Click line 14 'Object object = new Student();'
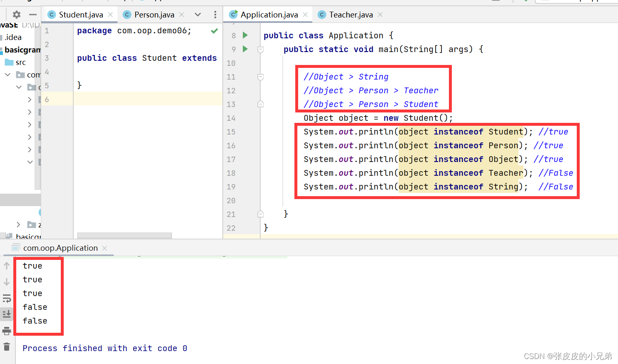The width and height of the screenshot is (618, 364). click(378, 118)
